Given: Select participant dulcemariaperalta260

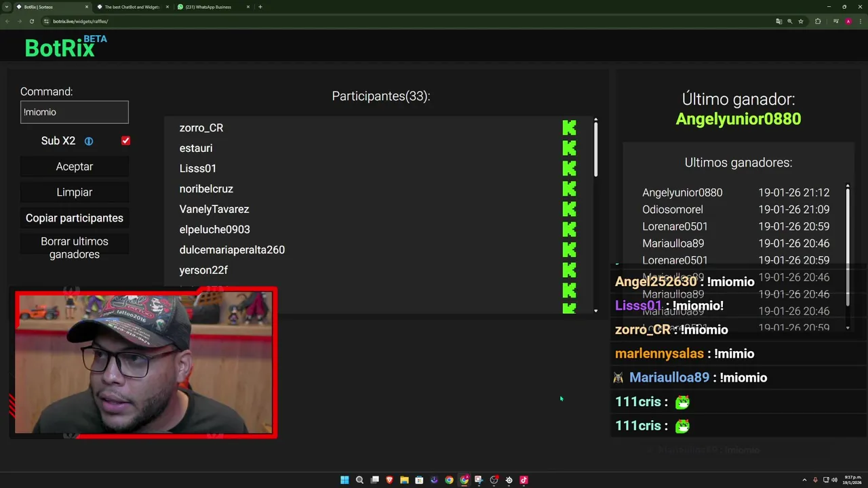Looking at the screenshot, I should [x=232, y=249].
